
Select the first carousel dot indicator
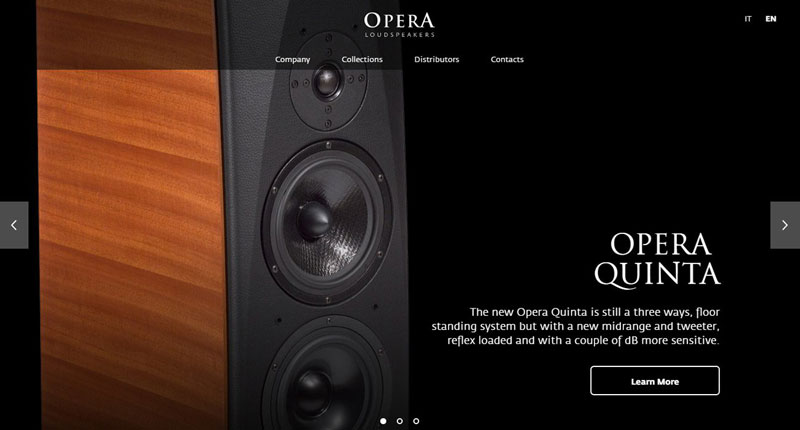[383, 421]
